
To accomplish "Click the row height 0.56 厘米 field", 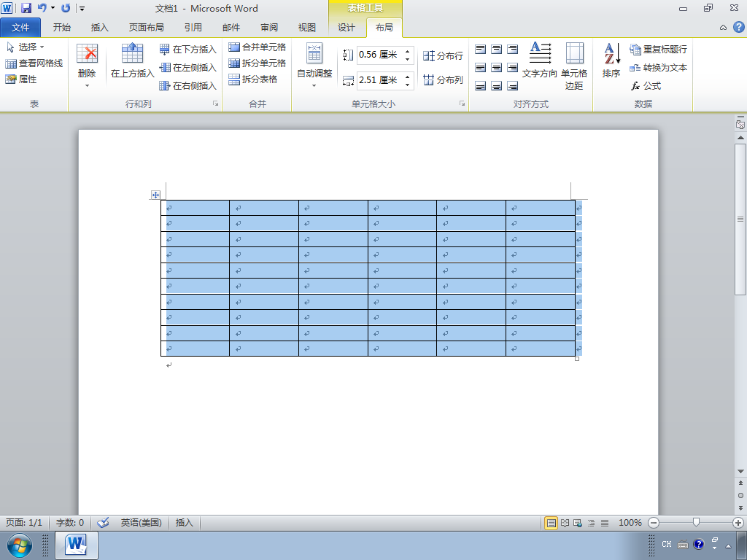I will click(379, 55).
